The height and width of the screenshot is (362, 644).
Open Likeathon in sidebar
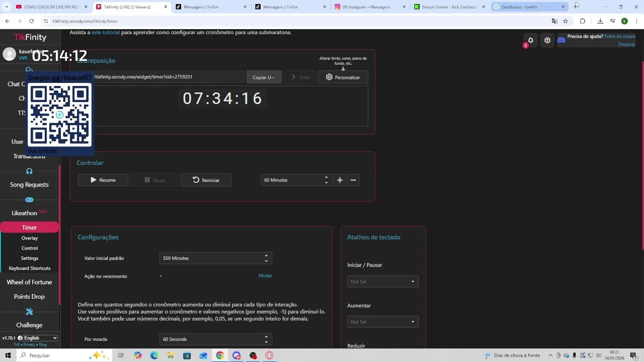point(25,213)
